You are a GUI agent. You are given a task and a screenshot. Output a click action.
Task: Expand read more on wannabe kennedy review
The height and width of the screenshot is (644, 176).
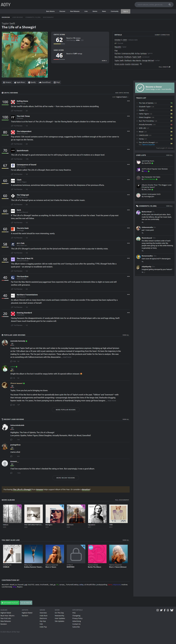coord(67,357)
